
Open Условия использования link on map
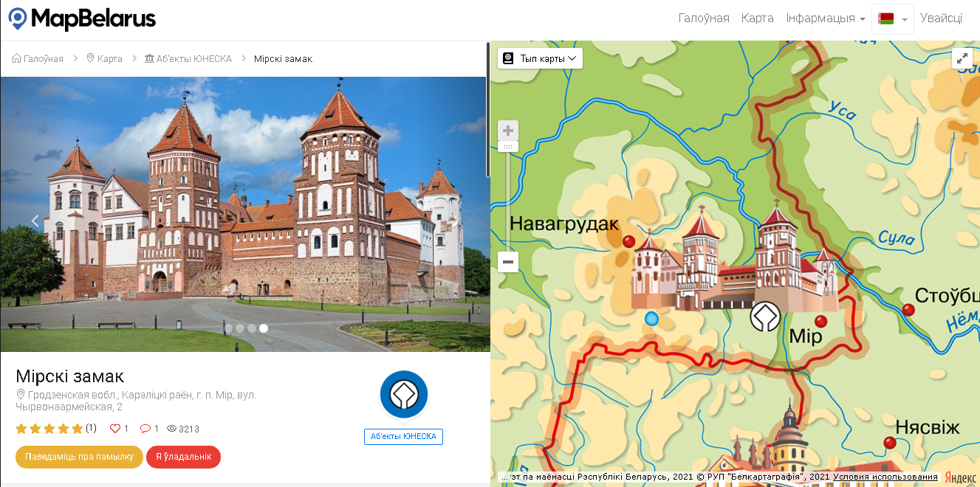pyautogui.click(x=885, y=477)
